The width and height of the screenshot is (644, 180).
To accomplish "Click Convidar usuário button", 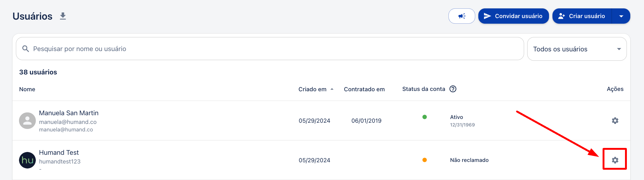I will click(x=514, y=16).
